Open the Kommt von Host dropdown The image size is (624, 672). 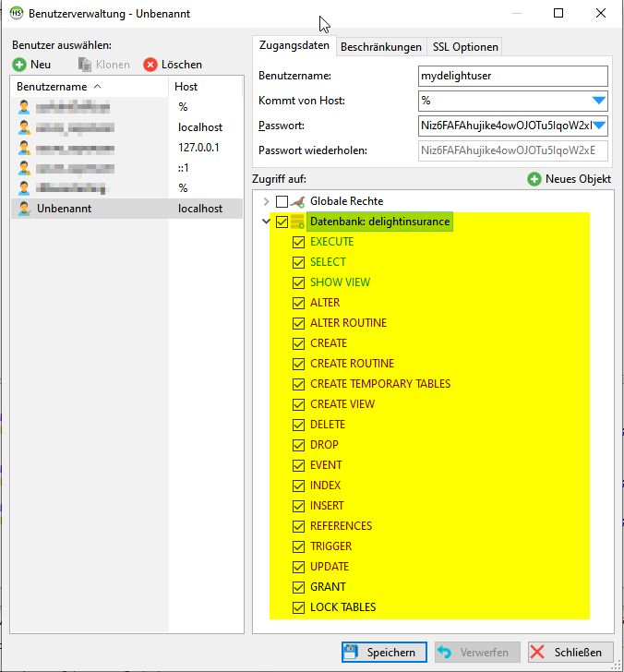click(x=598, y=101)
